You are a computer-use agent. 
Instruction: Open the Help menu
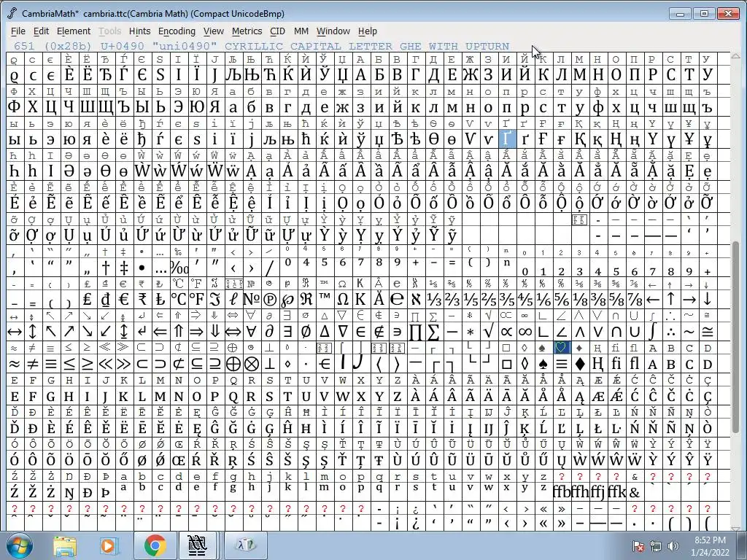point(368,31)
